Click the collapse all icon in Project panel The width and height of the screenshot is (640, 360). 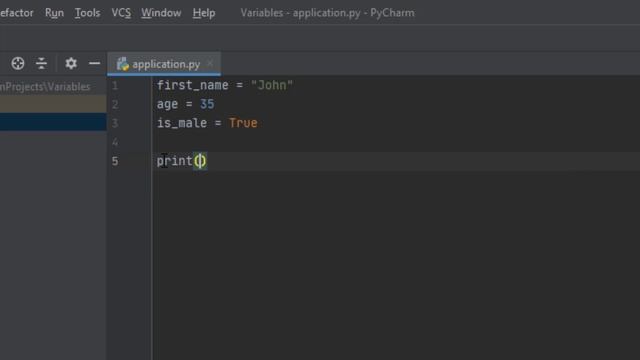tap(41, 63)
